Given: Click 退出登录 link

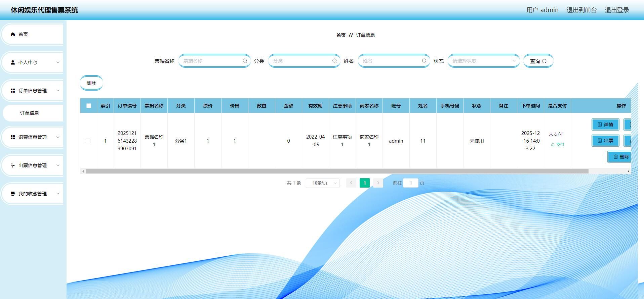Looking at the screenshot, I should pos(617,10).
